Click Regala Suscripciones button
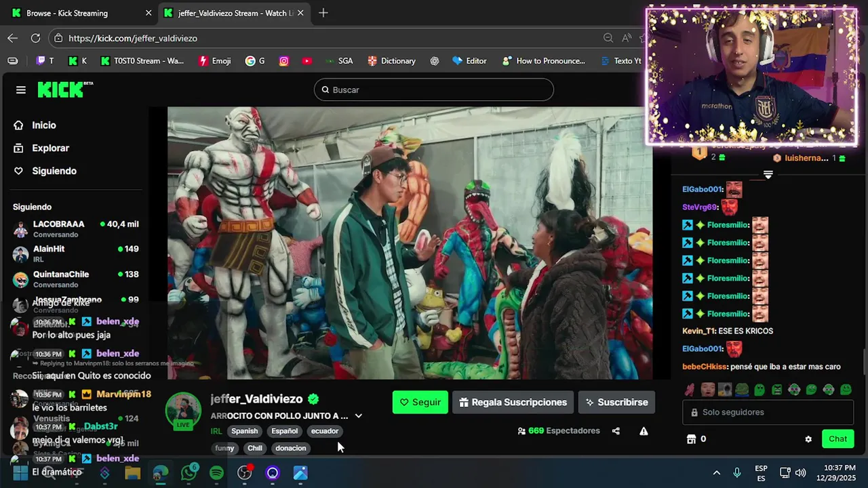 click(513, 402)
